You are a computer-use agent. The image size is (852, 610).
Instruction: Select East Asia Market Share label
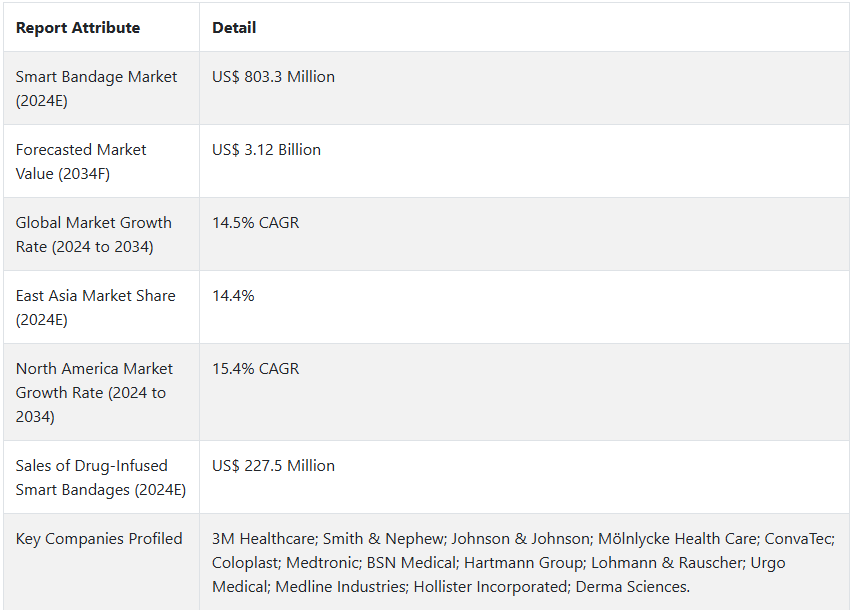96,307
